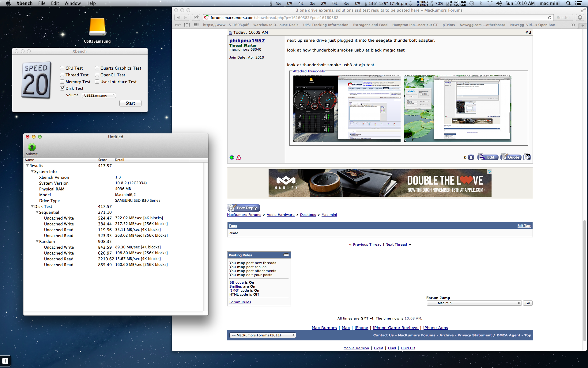Enable the OpenGL Test checkbox
588x368 pixels.
click(97, 75)
